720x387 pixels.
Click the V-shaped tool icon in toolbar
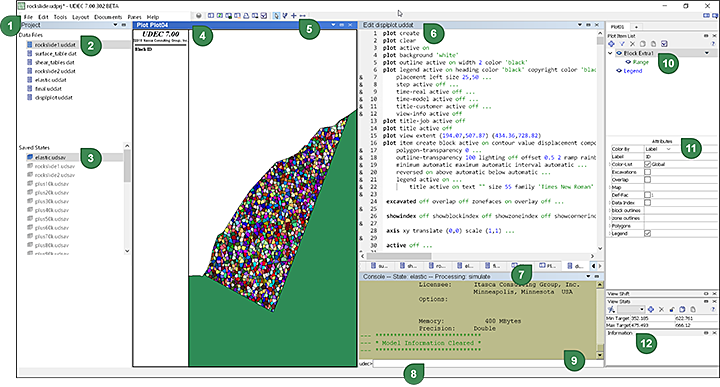coord(285,16)
